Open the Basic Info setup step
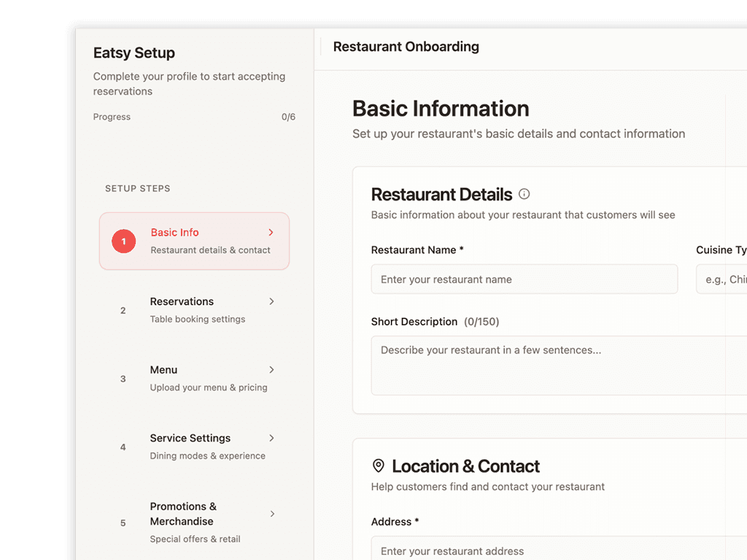747x560 pixels. (194, 241)
